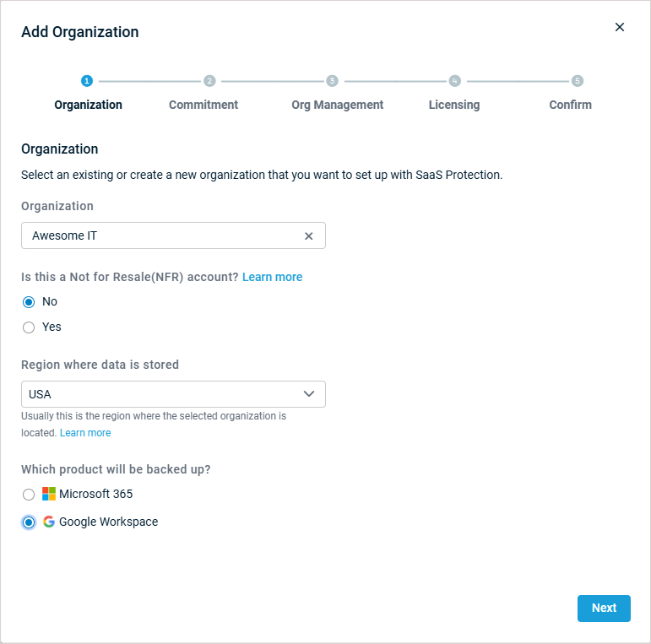651x644 pixels.
Task: Go to the Org Management step label
Action: [x=337, y=105]
